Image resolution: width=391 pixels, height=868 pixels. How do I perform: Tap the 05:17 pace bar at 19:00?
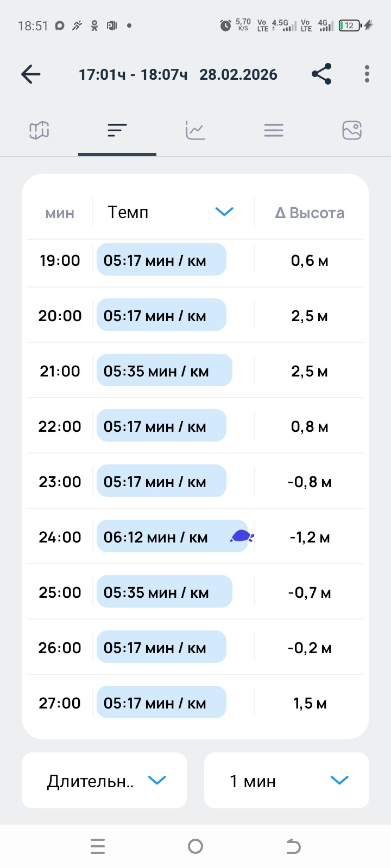coord(161,259)
